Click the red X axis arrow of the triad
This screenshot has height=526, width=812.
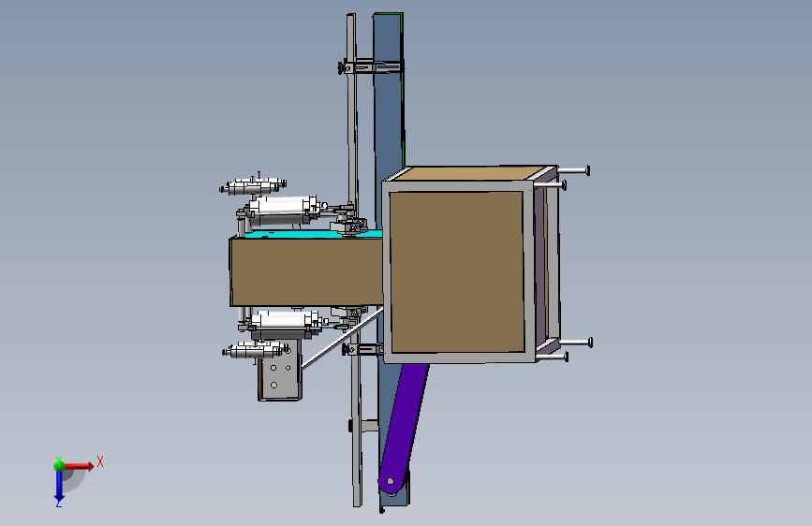click(78, 466)
